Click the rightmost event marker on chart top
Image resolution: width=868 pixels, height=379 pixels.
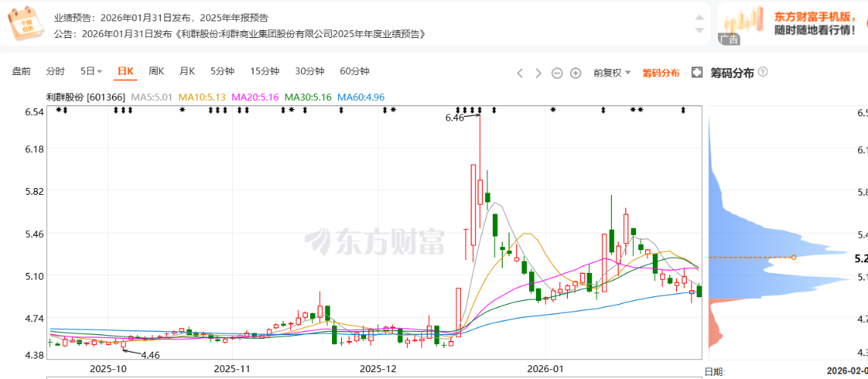point(682,110)
